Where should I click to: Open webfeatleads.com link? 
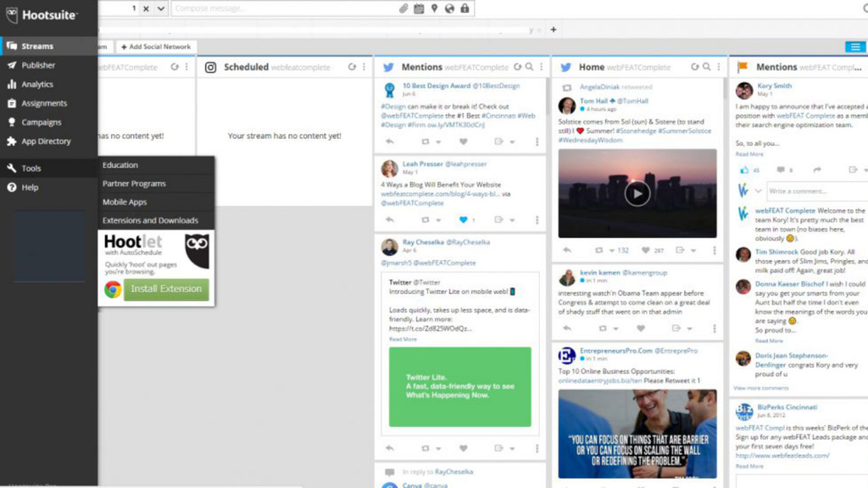click(782, 455)
